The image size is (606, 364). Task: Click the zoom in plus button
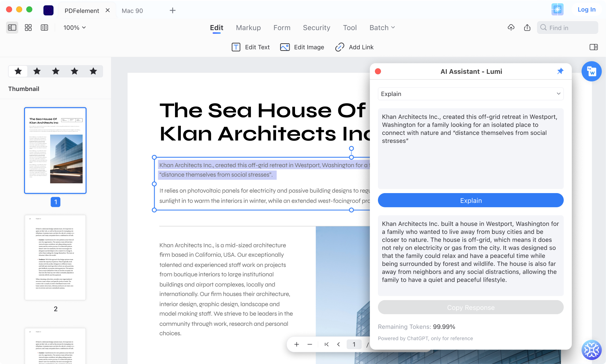[297, 344]
